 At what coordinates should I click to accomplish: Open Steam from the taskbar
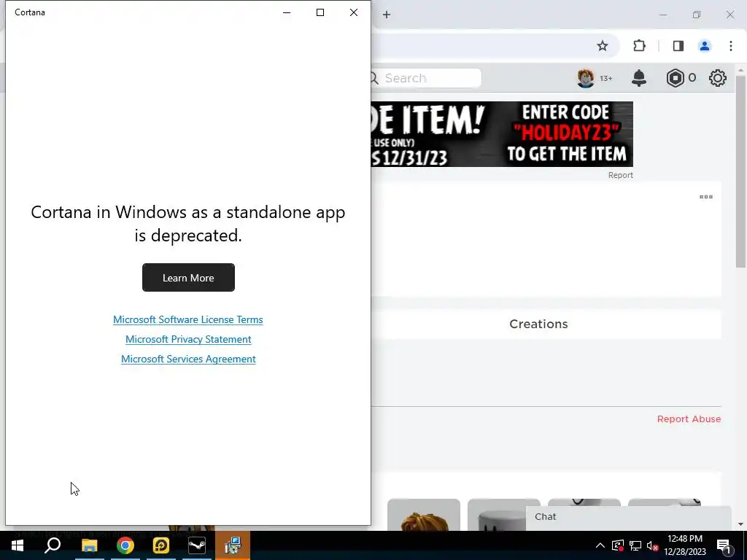pyautogui.click(x=197, y=545)
